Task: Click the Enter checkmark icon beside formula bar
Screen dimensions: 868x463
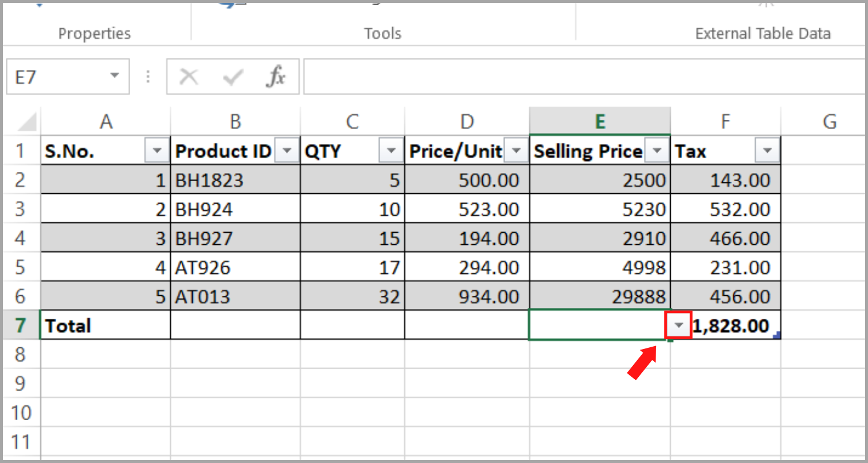Action: coord(231,76)
